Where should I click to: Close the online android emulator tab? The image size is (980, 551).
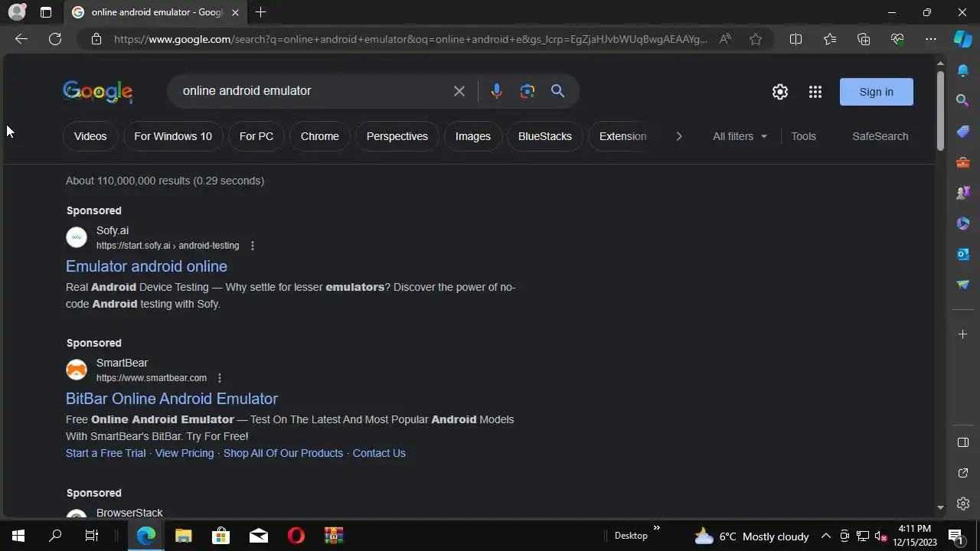pos(235,12)
